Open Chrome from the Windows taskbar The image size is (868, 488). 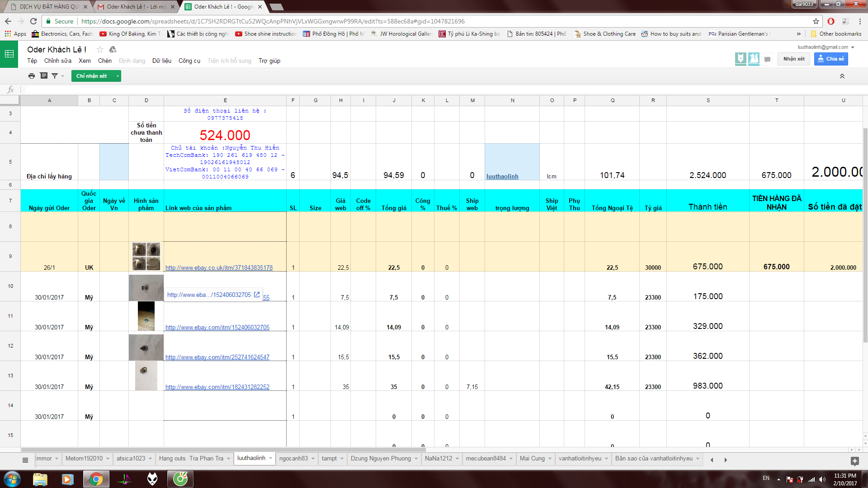96,479
